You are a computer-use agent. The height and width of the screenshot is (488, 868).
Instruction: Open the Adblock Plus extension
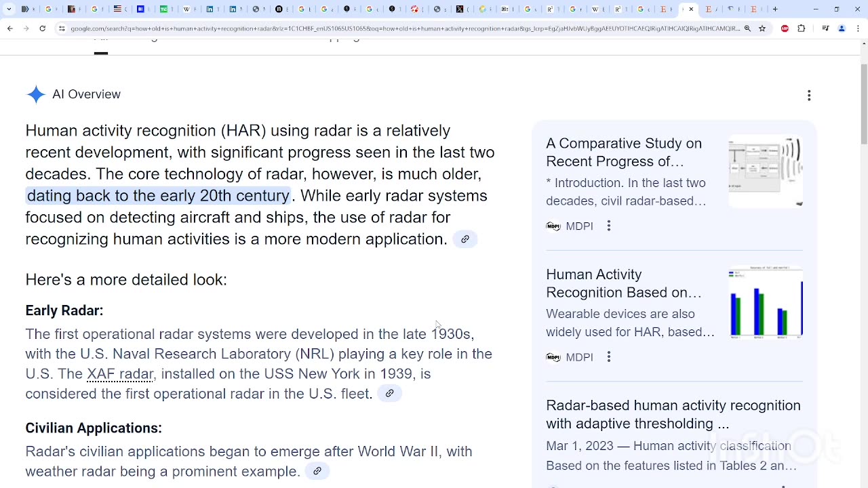click(x=785, y=28)
